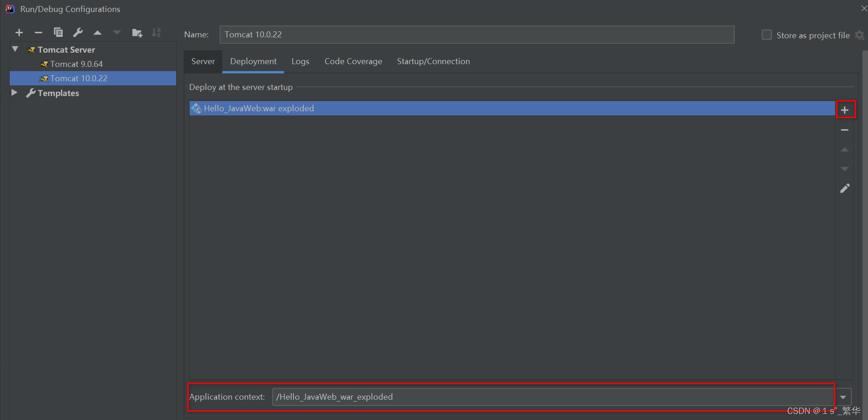The height and width of the screenshot is (420, 868).
Task: Select Tomcat 9.0.64 configuration
Action: click(93, 64)
